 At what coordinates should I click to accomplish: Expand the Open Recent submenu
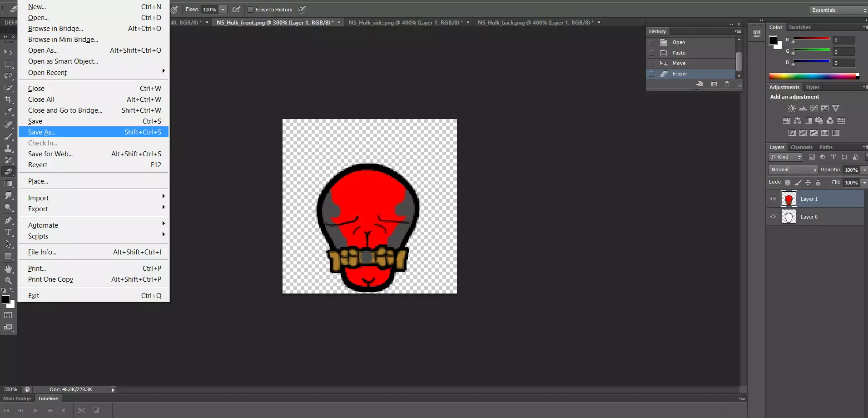click(94, 73)
